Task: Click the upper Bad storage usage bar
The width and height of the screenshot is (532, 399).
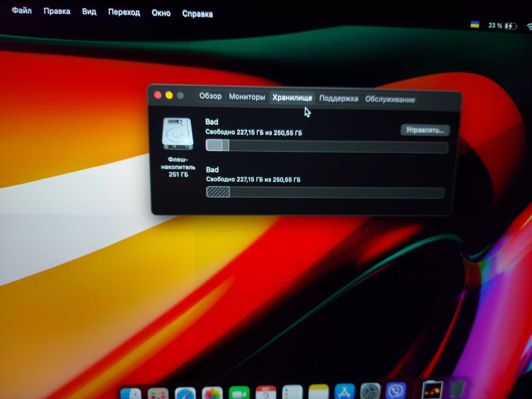Action: [x=327, y=146]
